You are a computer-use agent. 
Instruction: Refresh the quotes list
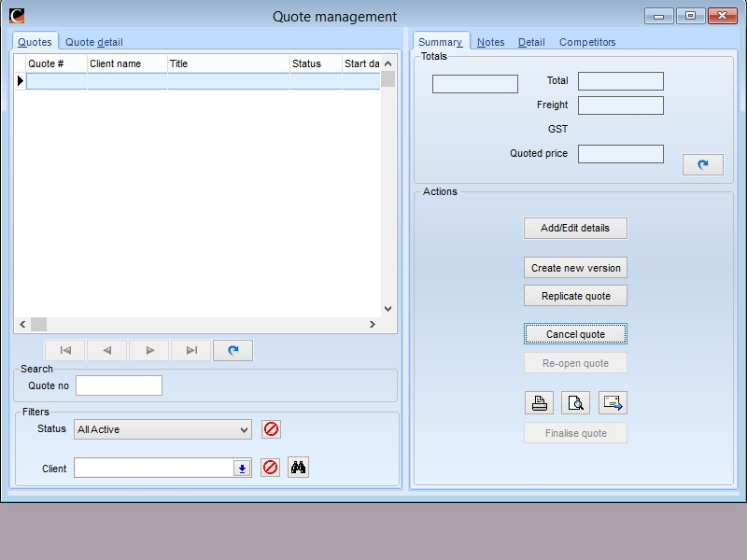(x=233, y=351)
